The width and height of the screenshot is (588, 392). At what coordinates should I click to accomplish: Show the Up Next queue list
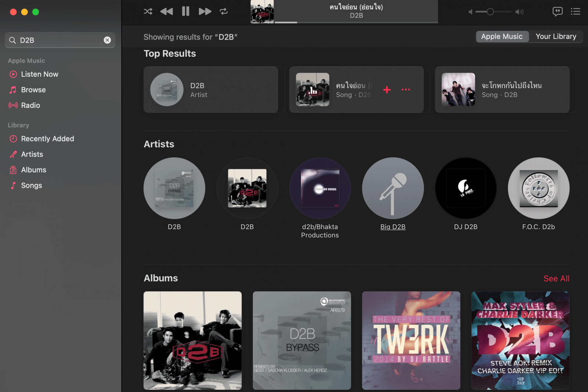click(576, 11)
